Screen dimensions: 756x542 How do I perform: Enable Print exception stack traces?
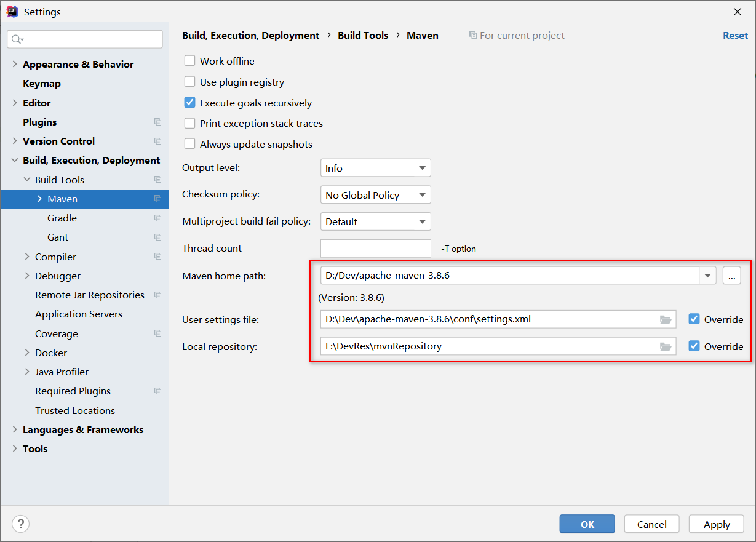tap(190, 123)
